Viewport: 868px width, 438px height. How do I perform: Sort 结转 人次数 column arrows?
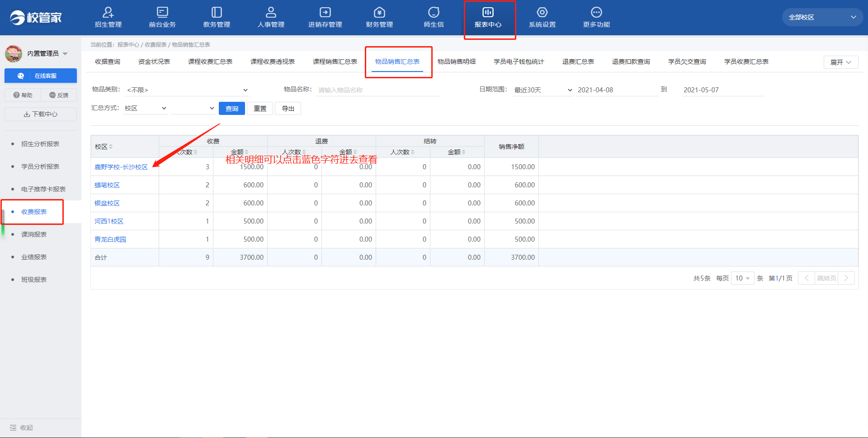pos(413,152)
